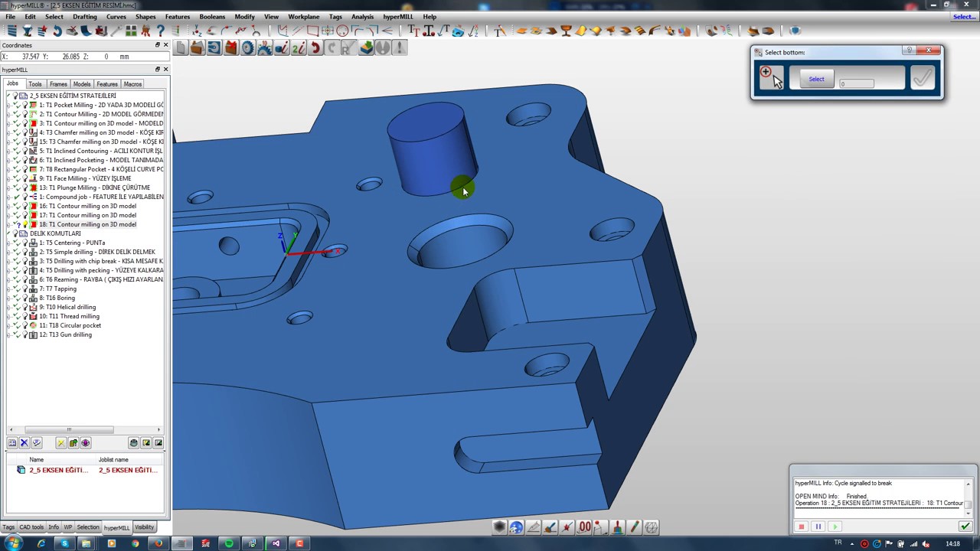This screenshot has width=980, height=551.
Task: Expand 9: T10 Helical drilling node
Action: [10, 307]
